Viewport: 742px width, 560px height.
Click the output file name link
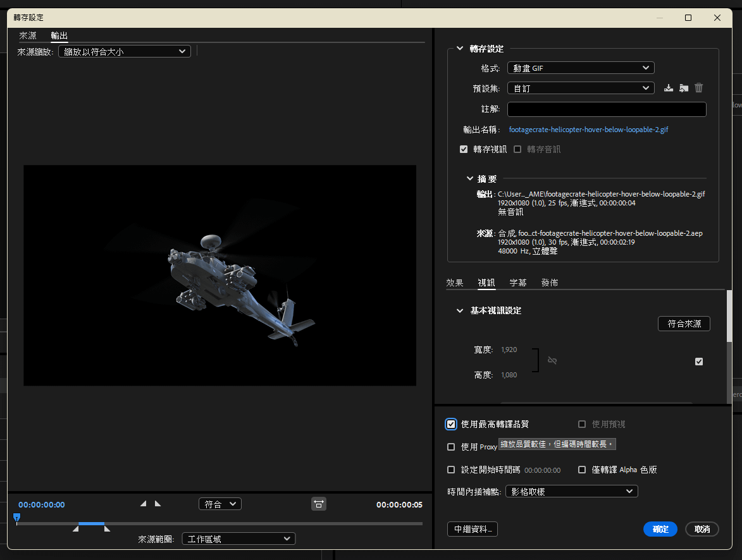(588, 130)
